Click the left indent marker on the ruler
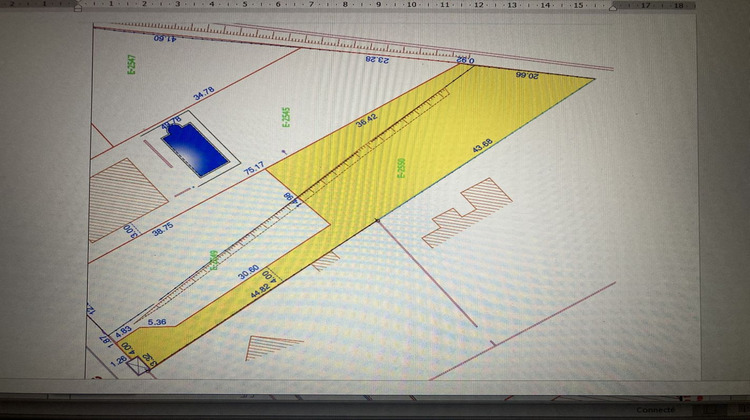The image size is (750, 420). 78,7
